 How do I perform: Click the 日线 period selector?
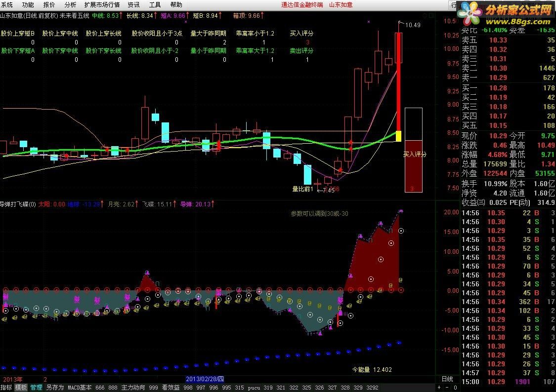[447, 379]
